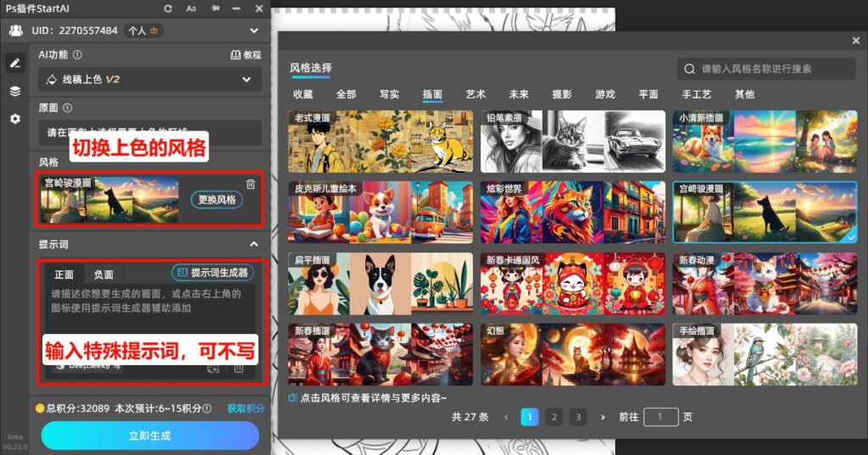868x455 pixels.
Task: Click info icon beside 本次预计 points
Action: pos(207,408)
